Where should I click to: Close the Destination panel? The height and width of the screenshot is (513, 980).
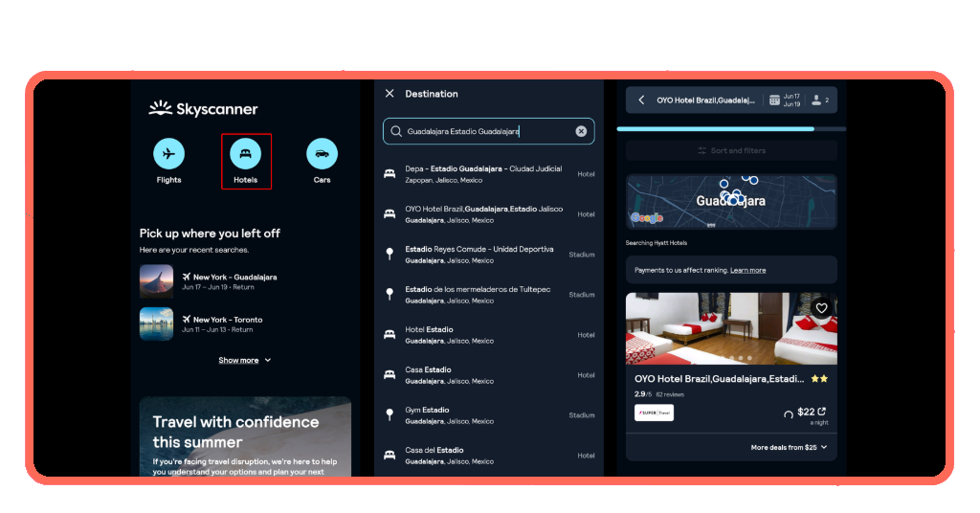tap(390, 94)
